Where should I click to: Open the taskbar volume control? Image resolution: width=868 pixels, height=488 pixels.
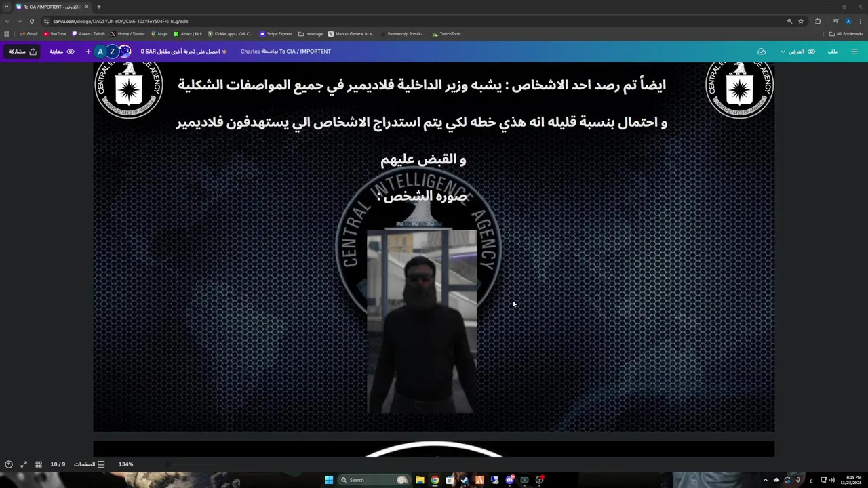tap(832, 480)
